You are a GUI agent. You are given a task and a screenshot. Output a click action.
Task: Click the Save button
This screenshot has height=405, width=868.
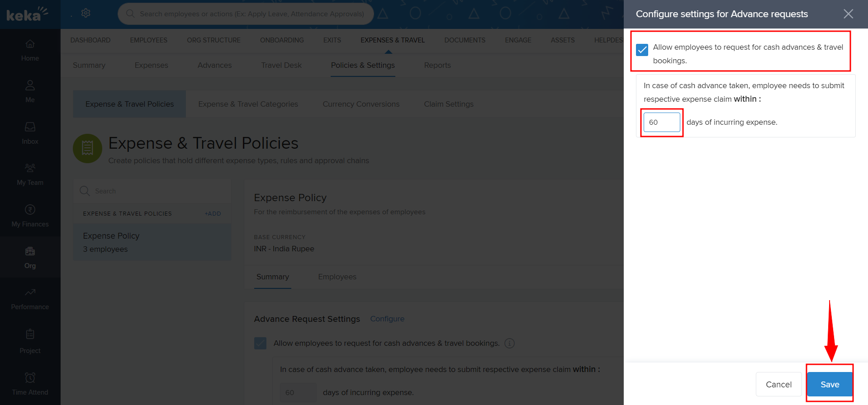pos(830,384)
